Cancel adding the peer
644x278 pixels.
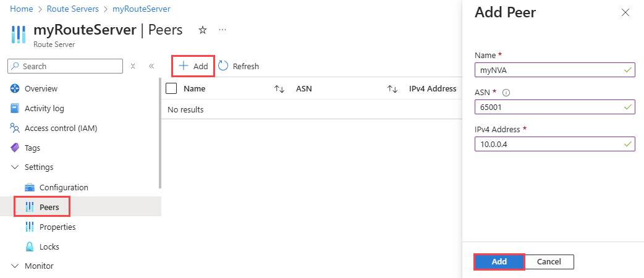(x=549, y=261)
